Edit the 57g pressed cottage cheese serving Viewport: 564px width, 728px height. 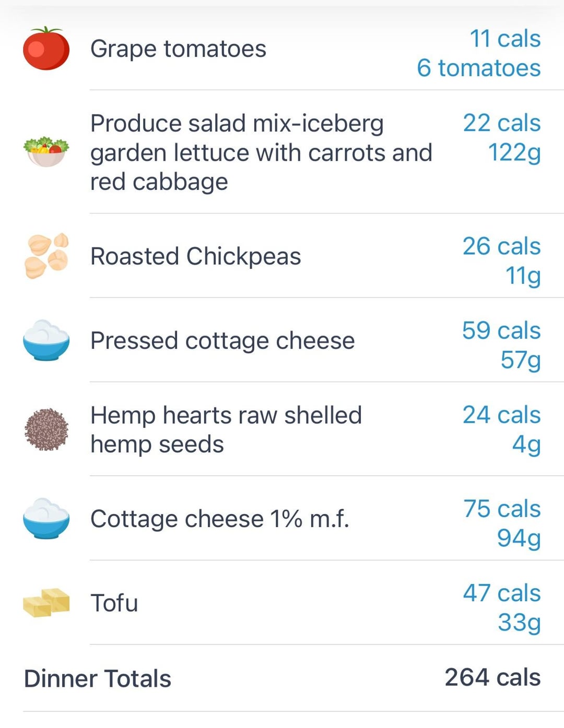[x=521, y=360]
